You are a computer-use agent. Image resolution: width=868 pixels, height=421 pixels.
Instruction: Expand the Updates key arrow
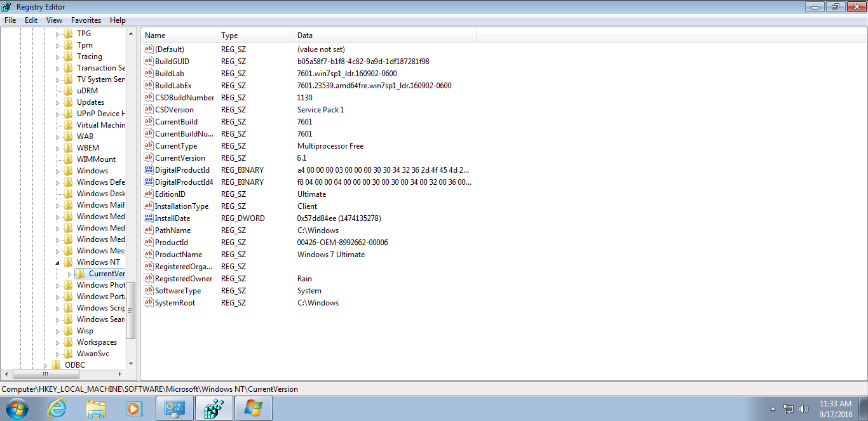[x=57, y=102]
